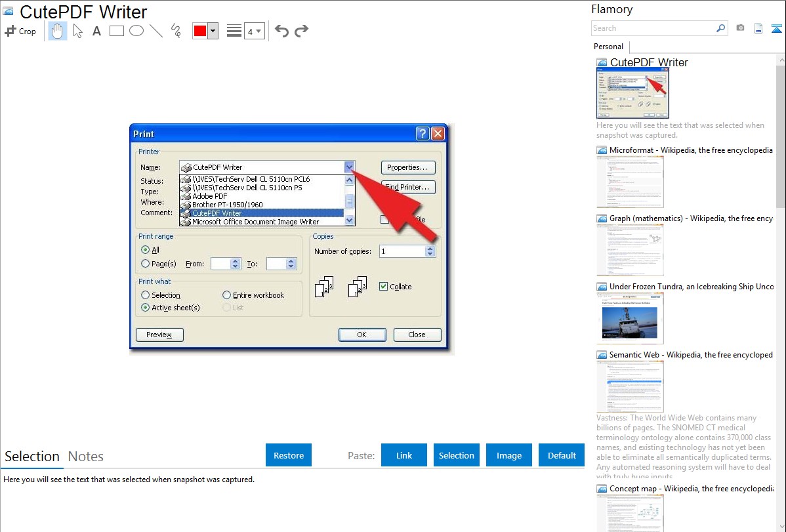Click the help question mark in Print dialog

tap(423, 133)
